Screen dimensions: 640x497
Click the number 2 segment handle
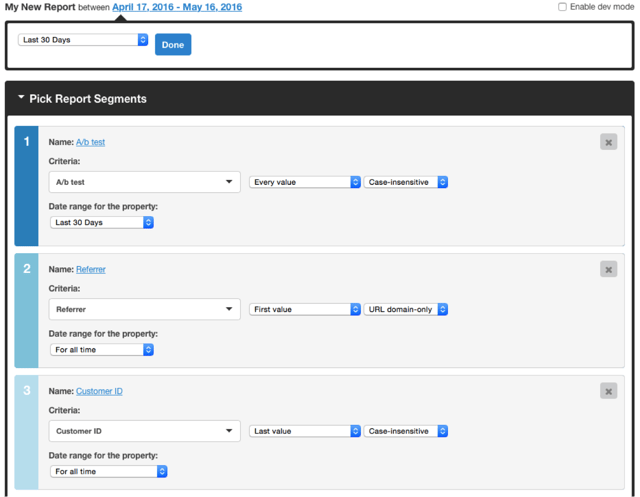point(27,311)
